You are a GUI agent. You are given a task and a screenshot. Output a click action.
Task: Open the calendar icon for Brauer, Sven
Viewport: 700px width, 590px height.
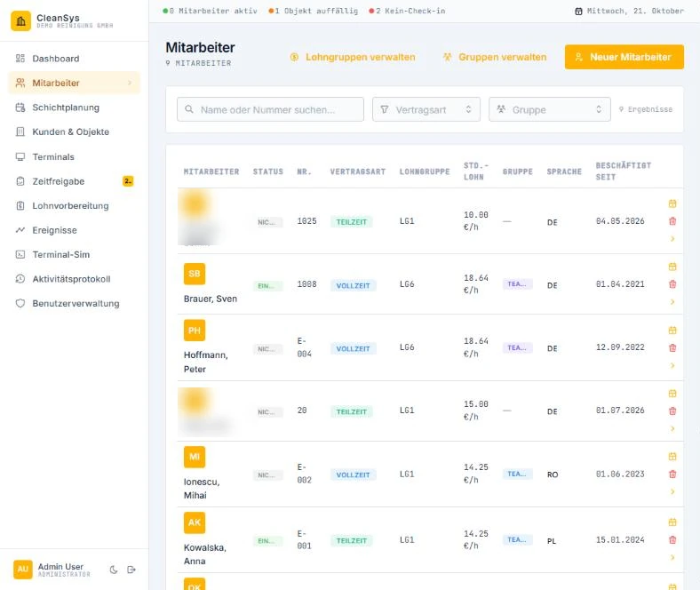[x=672, y=267]
